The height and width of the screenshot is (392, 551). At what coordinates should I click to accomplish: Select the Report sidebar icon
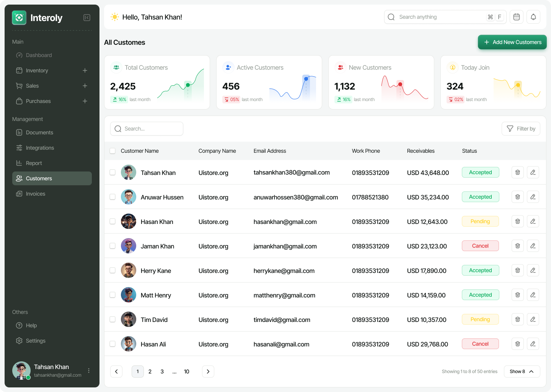pos(19,163)
